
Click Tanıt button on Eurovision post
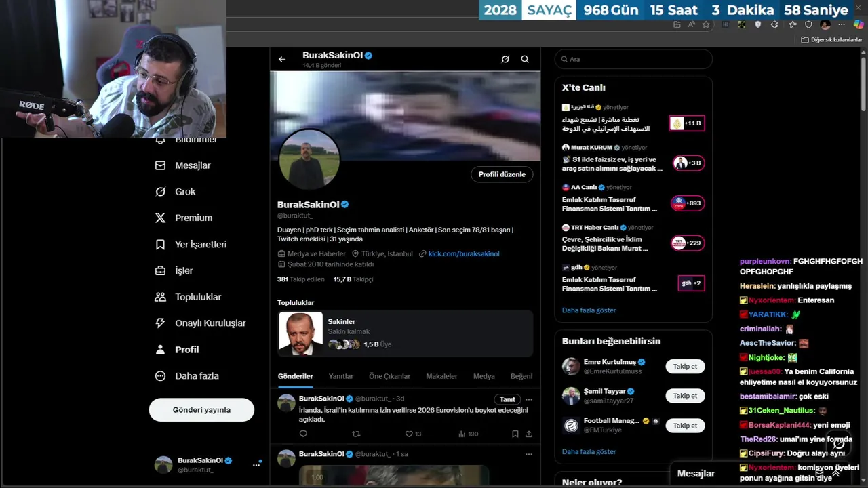507,399
